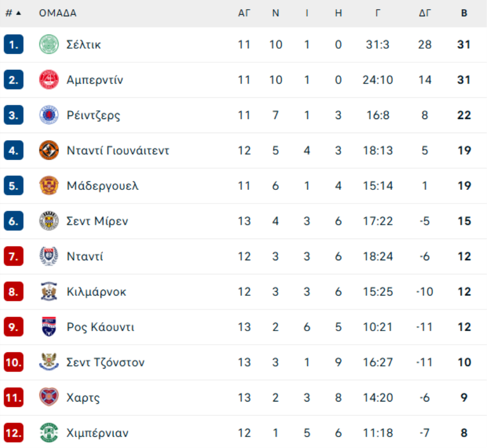
Task: Sort by the ΔΓ goal difference header
Action: [x=425, y=13]
